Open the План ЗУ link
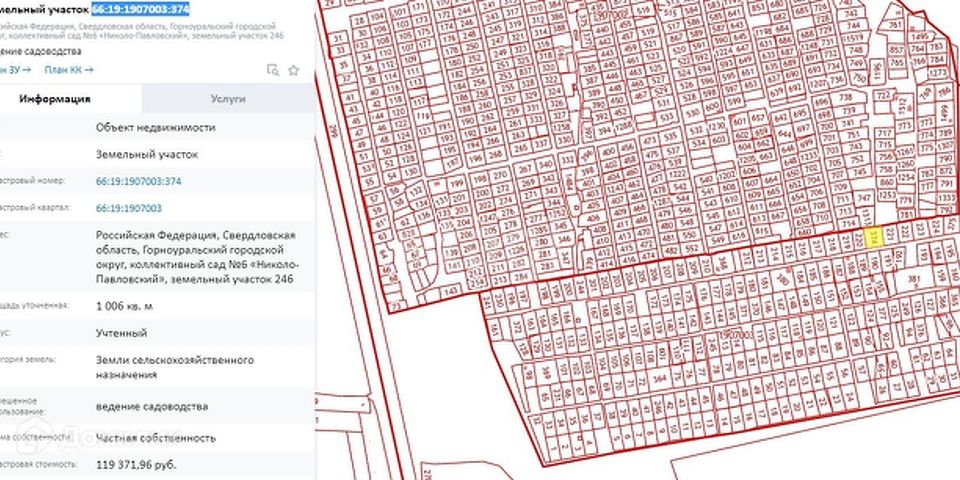Screen dimensions: 960x480 [18, 69]
